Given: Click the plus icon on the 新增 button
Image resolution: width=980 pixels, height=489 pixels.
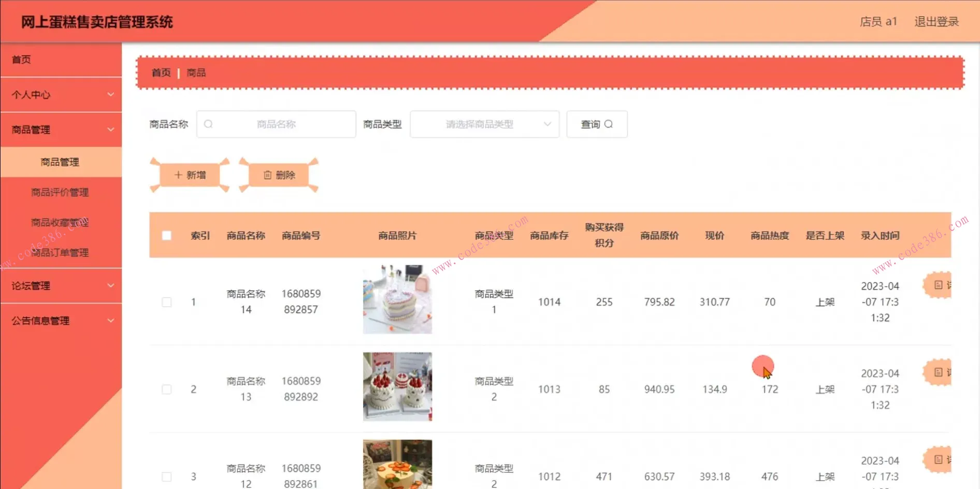Looking at the screenshot, I should pyautogui.click(x=178, y=175).
